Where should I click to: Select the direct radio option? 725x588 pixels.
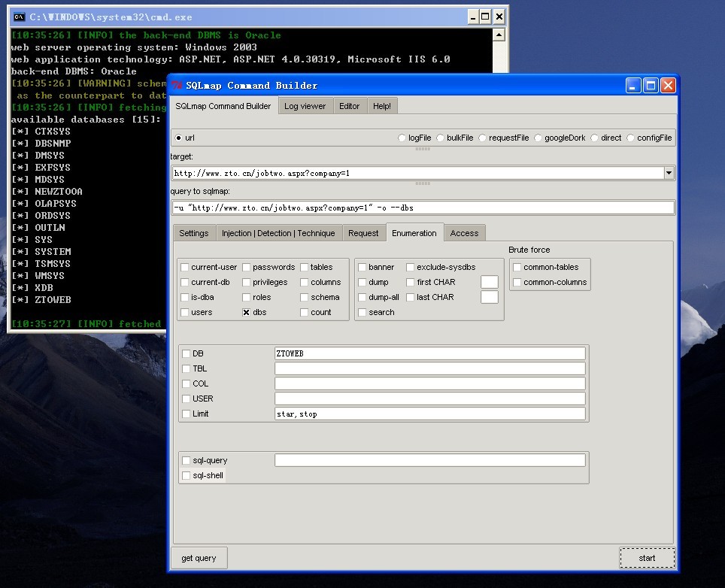pos(594,138)
